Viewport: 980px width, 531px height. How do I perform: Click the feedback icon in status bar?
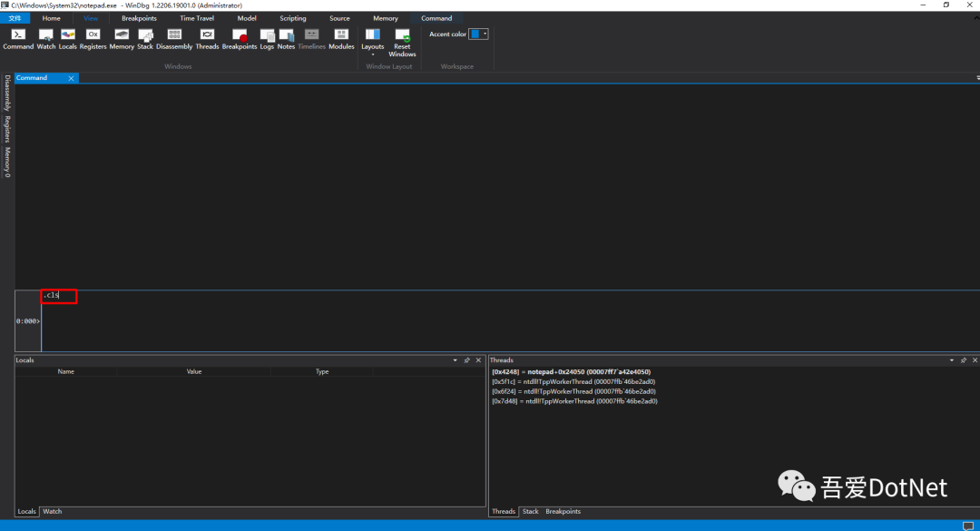(968, 526)
